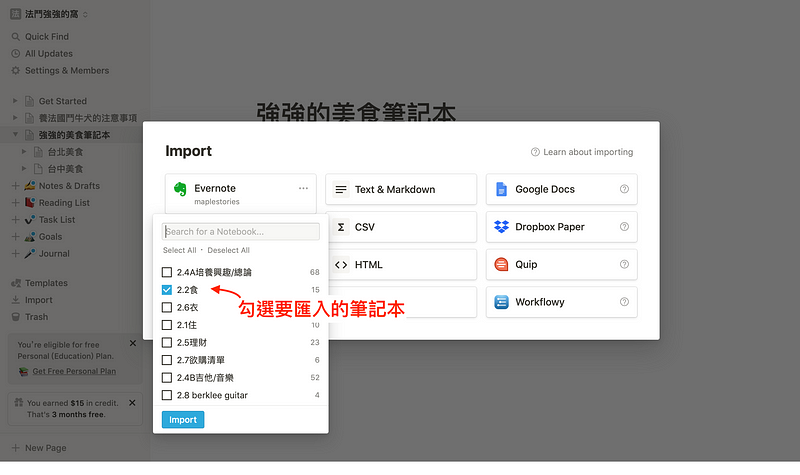Click the Dropbox Paper logo icon

coord(502,227)
